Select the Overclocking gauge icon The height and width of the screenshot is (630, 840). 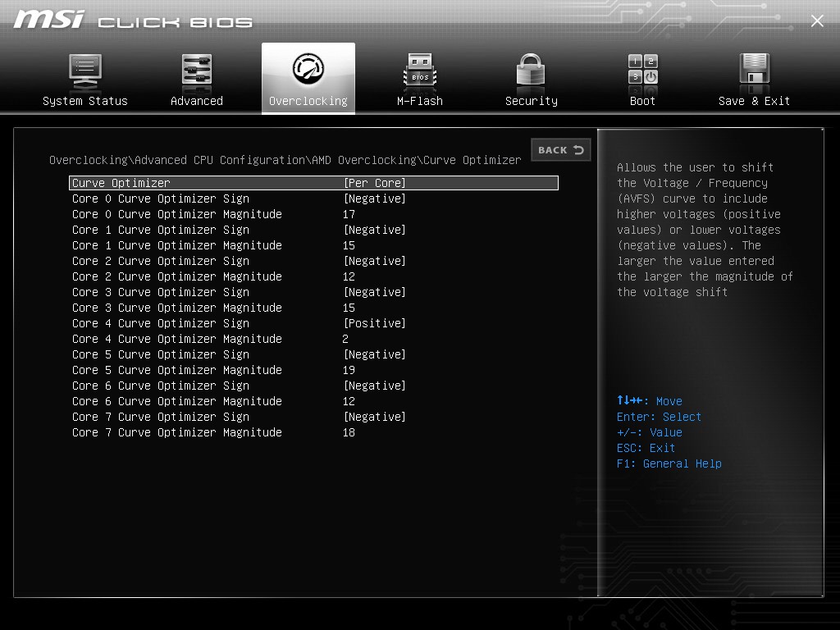point(308,69)
